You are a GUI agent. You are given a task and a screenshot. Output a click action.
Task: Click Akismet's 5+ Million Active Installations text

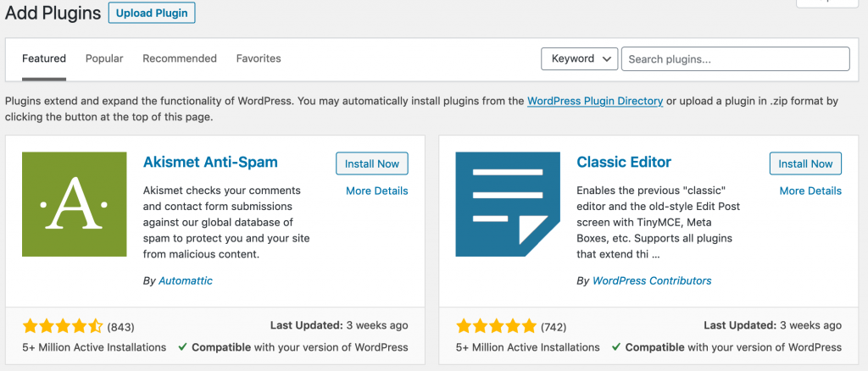(94, 348)
